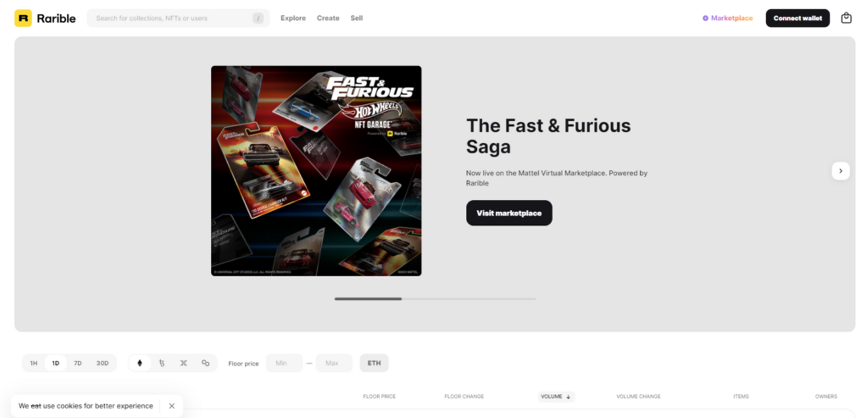
Task: Switch time range to 30D
Action: 102,363
